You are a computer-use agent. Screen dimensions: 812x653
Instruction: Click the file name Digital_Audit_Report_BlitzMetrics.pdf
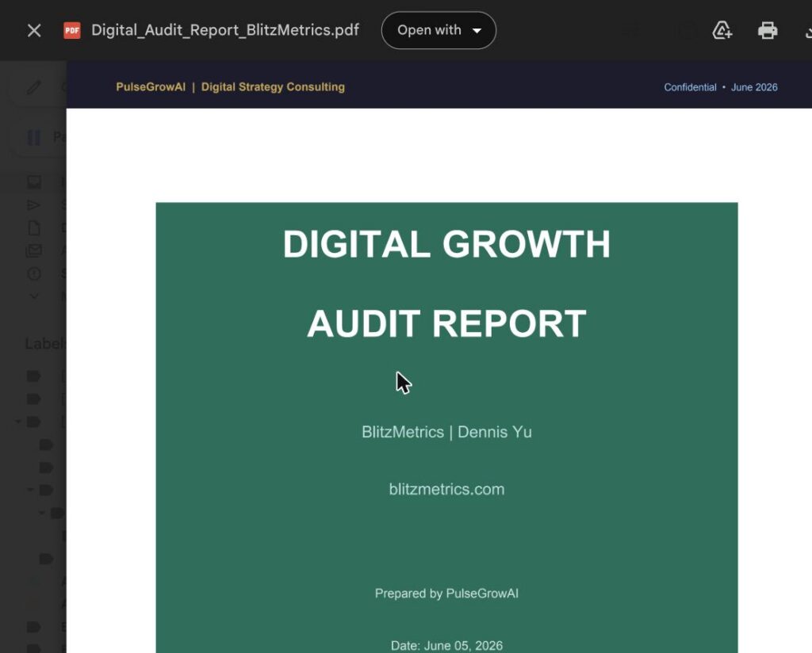[225, 30]
